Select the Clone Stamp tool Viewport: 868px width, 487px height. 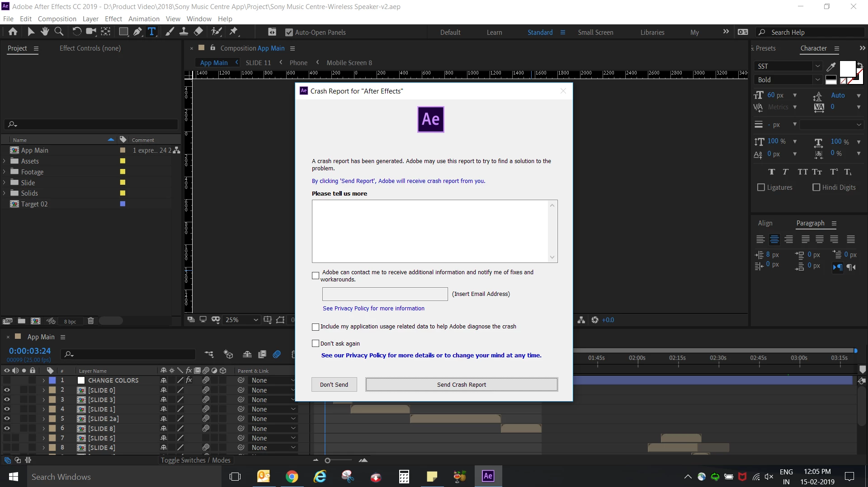[x=184, y=32]
